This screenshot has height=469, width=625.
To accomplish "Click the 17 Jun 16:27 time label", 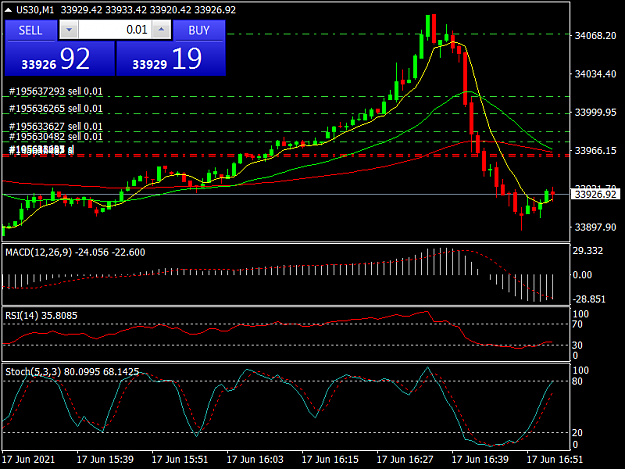I will 405,459.
